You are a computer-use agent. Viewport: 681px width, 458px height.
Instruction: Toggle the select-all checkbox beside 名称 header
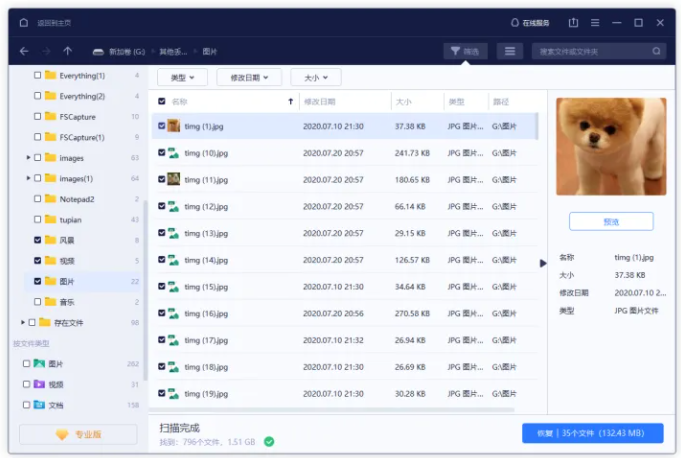coord(162,101)
